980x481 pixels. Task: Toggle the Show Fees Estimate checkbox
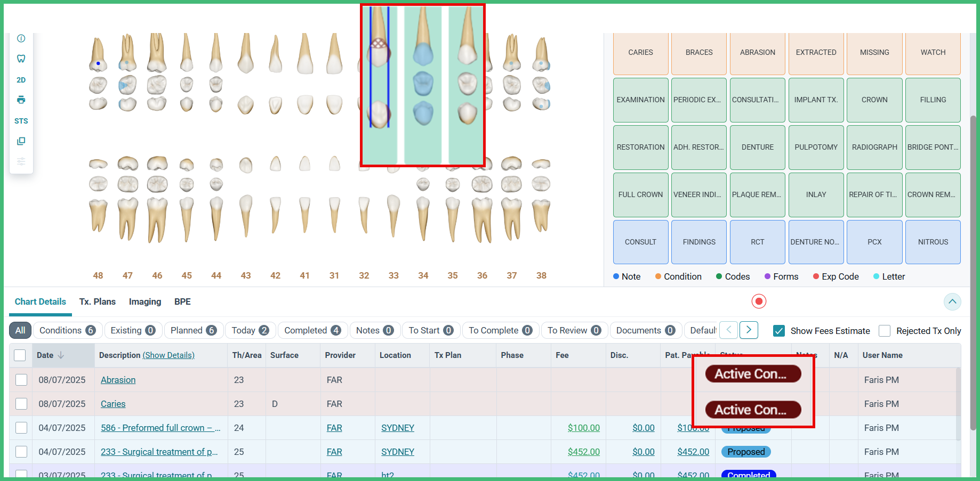pyautogui.click(x=779, y=331)
